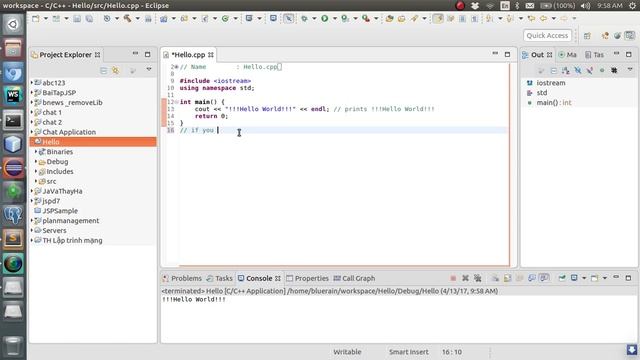Click the volume icon in system tray
This screenshot has height=360, width=640.
point(585,6)
